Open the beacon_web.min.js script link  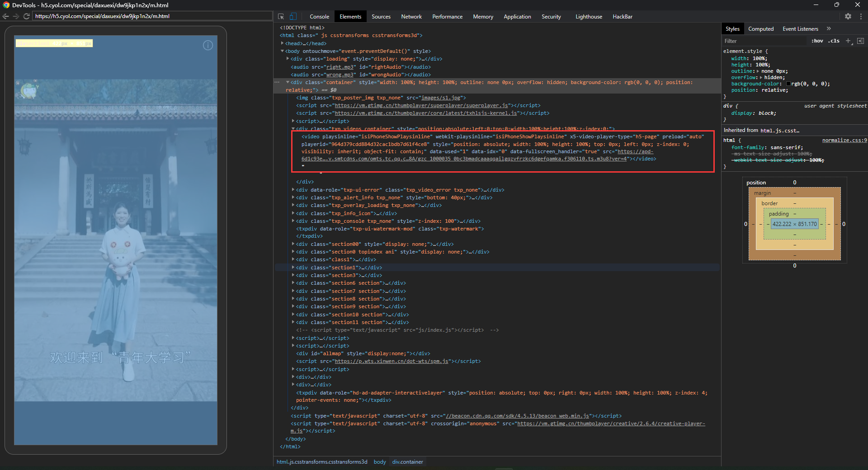(x=518, y=416)
